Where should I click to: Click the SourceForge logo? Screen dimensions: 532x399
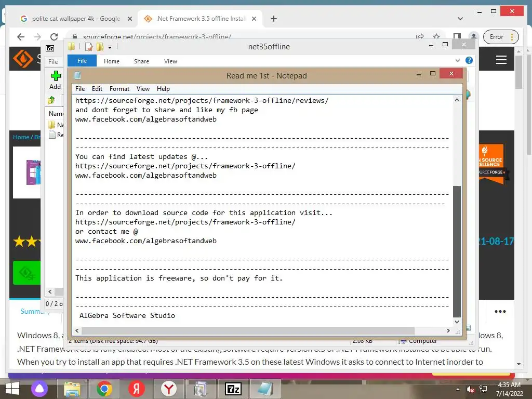23,58
